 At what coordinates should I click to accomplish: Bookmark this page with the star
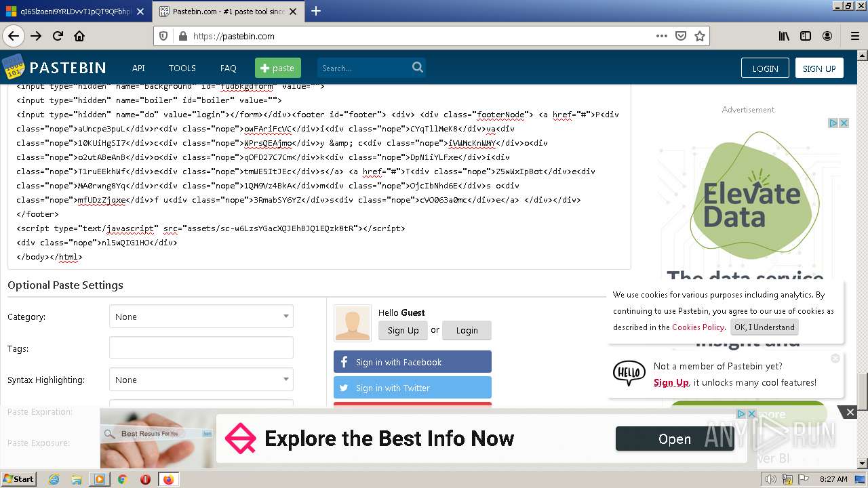pyautogui.click(x=700, y=36)
